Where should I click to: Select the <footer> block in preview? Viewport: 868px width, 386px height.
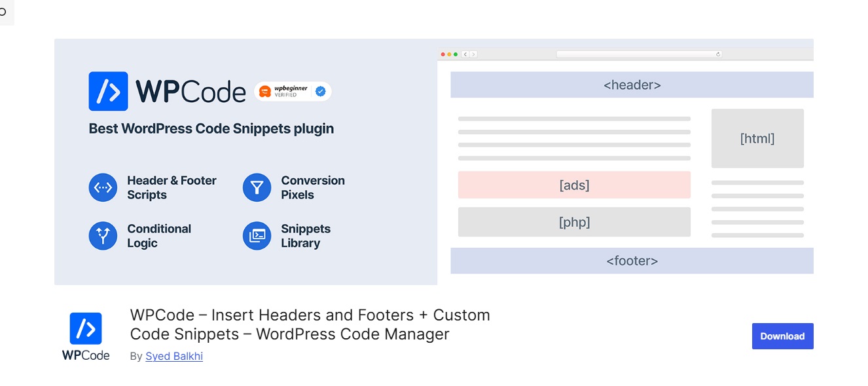[x=632, y=261]
